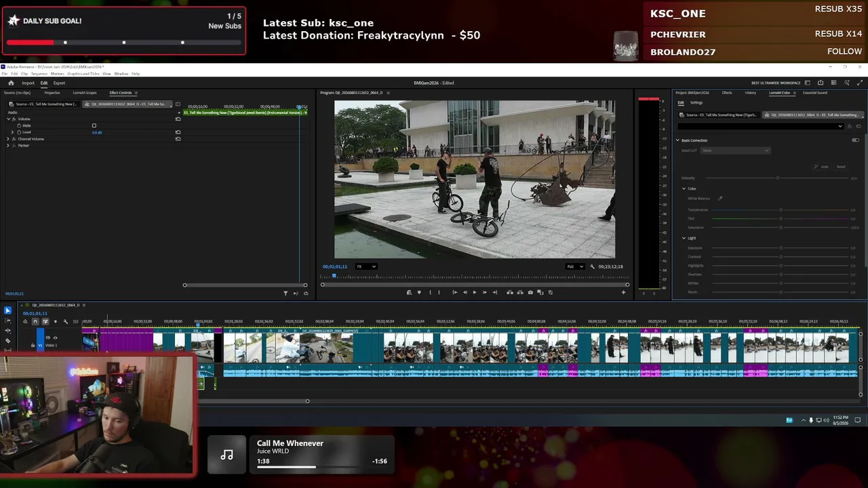Reset the Level parameter
The width and height of the screenshot is (868, 488).
pos(178,132)
